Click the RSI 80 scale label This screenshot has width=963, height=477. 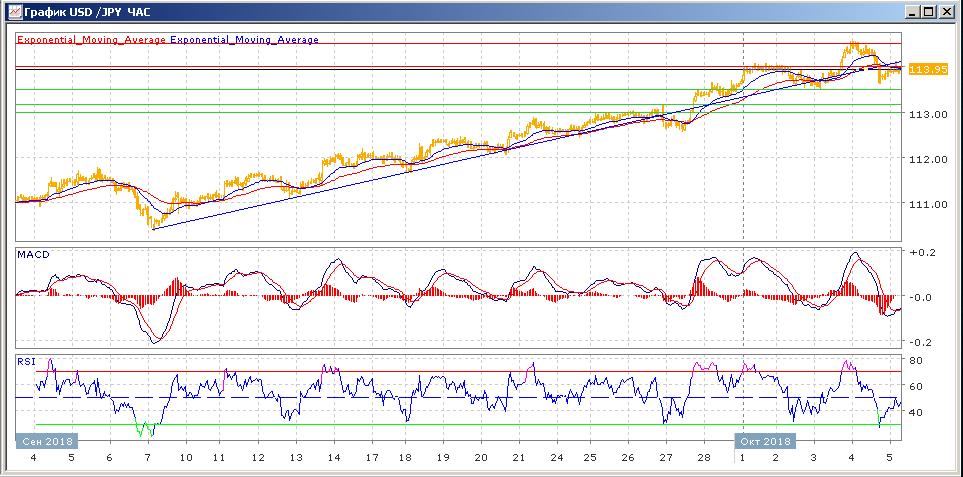915,360
